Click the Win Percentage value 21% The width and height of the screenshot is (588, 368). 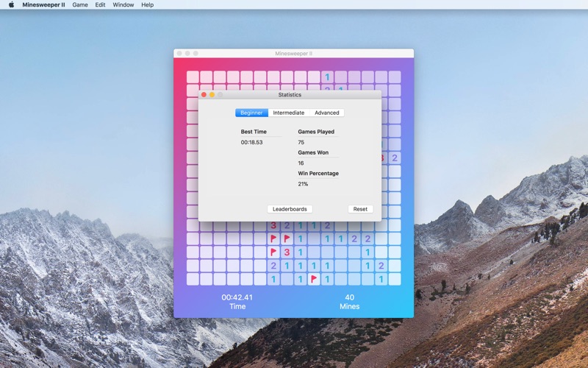(303, 184)
